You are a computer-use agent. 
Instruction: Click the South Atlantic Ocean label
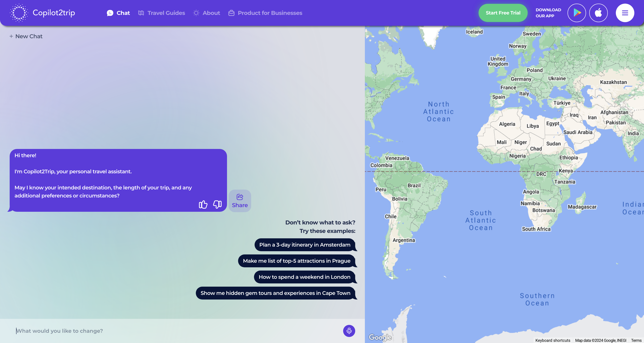(x=481, y=220)
